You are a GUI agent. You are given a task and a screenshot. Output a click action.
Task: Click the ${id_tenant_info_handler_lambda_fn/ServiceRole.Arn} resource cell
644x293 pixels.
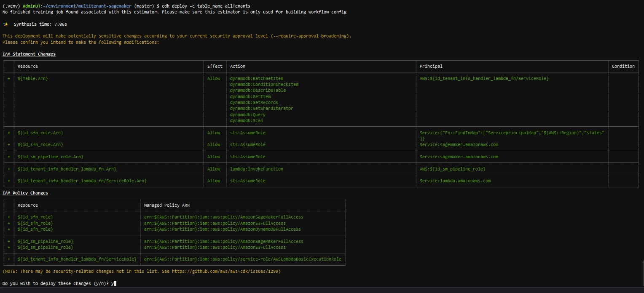coord(82,181)
